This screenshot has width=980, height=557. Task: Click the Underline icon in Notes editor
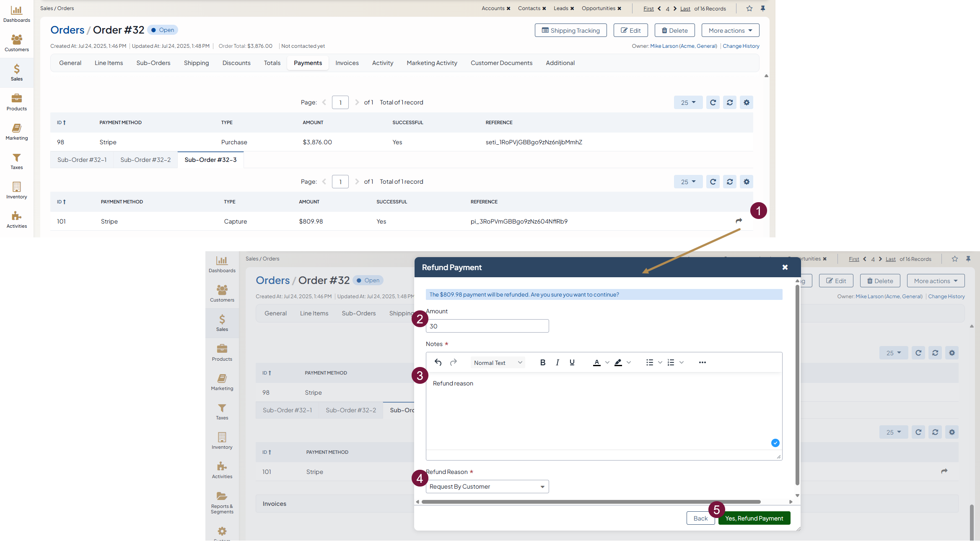click(572, 362)
